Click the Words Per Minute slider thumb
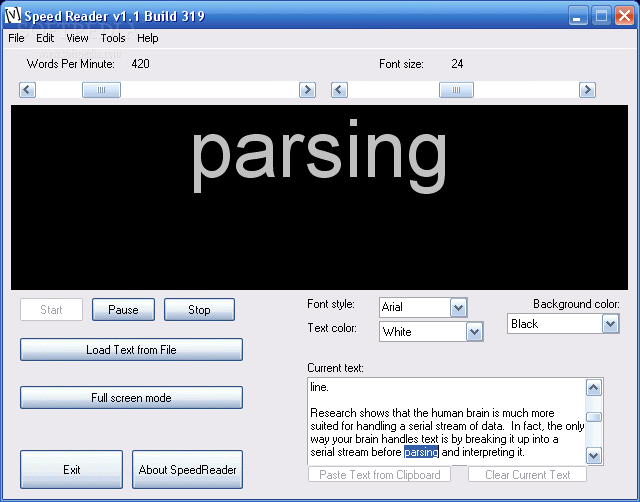The height and width of the screenshot is (502, 640). click(101, 90)
